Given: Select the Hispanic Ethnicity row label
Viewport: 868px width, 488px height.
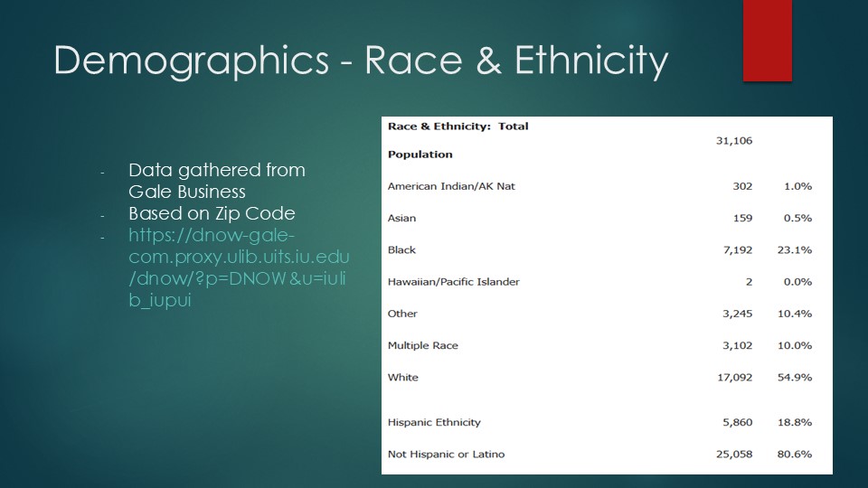Looking at the screenshot, I should tap(434, 422).
